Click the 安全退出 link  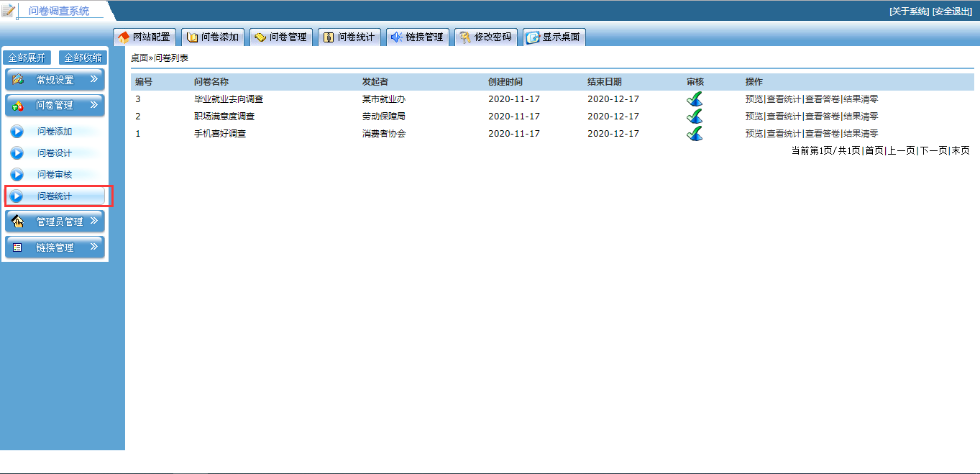[952, 12]
